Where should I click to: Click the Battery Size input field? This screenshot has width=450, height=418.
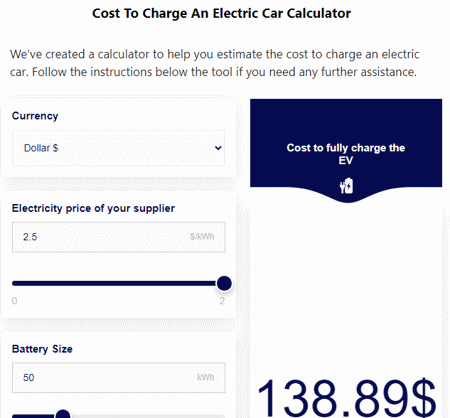pyautogui.click(x=118, y=378)
